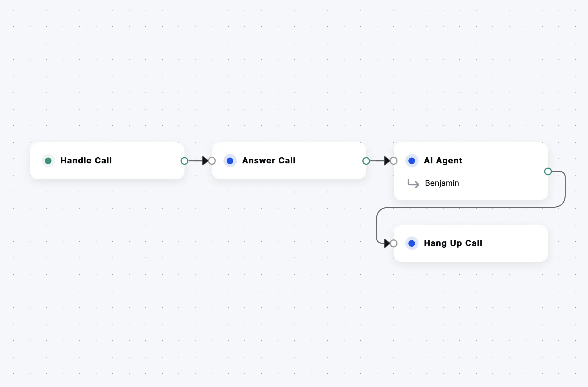Click the input port of Answer Call
The width and height of the screenshot is (588, 387).
coord(212,161)
